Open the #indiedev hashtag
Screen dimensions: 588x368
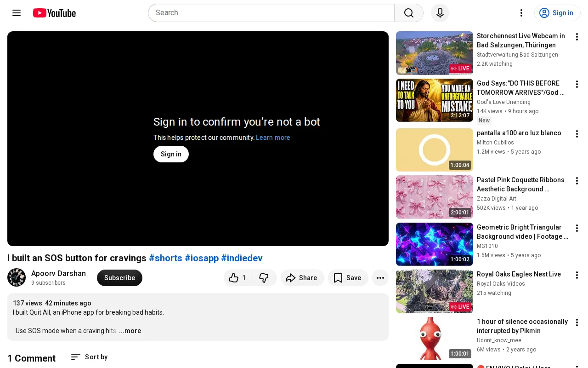tap(242, 258)
